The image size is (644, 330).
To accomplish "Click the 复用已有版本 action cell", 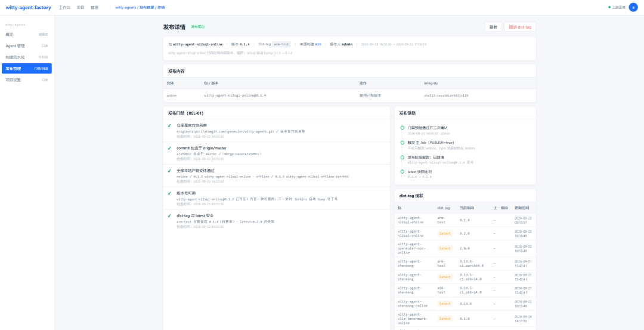I will pos(370,95).
